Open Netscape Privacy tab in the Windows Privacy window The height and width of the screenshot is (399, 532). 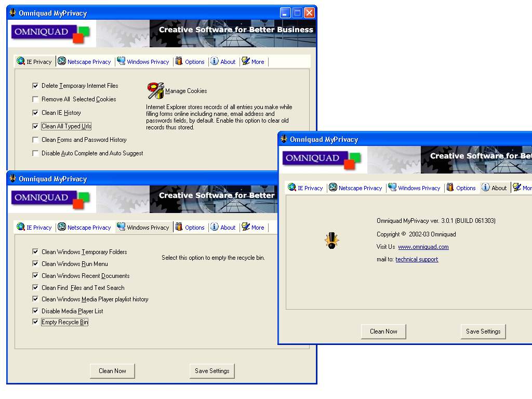pos(85,228)
